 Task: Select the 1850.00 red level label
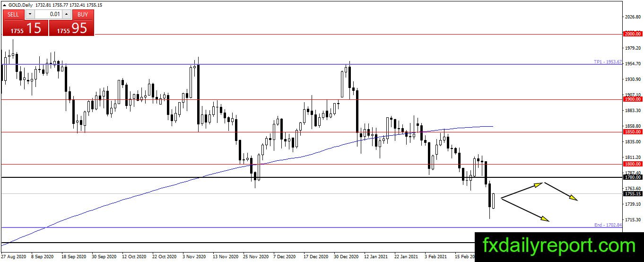point(632,132)
